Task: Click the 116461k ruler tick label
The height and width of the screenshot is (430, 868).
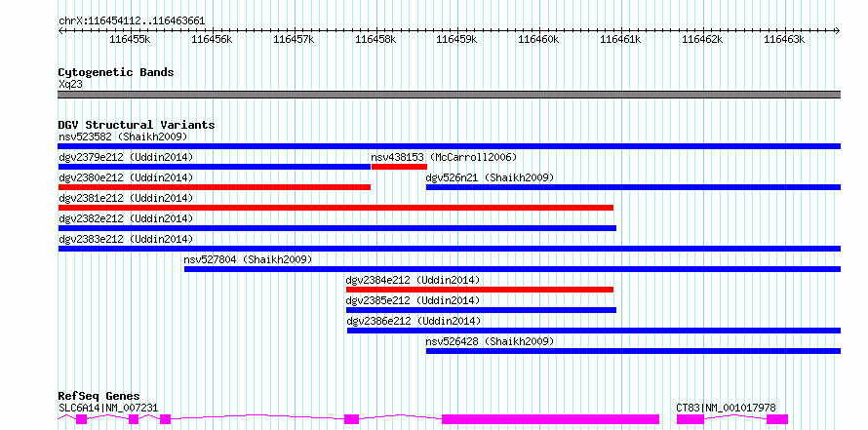Action: pyautogui.click(x=621, y=39)
